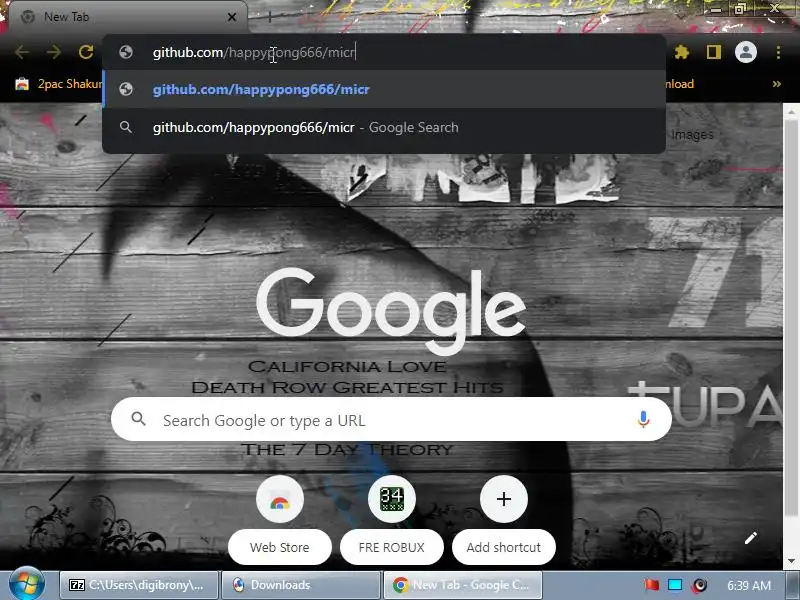
Task: Click the Search Google or type a URL box
Action: pos(391,419)
